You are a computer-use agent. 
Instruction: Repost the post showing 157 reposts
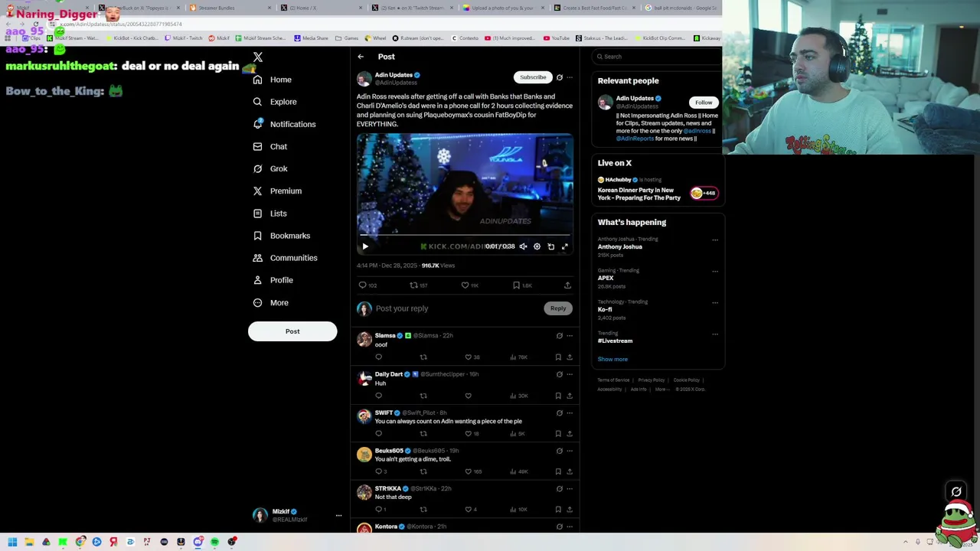[418, 285]
